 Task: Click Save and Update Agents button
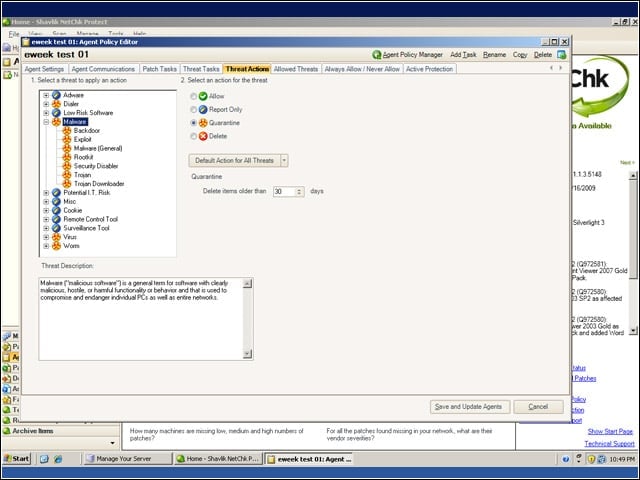pyautogui.click(x=469, y=407)
